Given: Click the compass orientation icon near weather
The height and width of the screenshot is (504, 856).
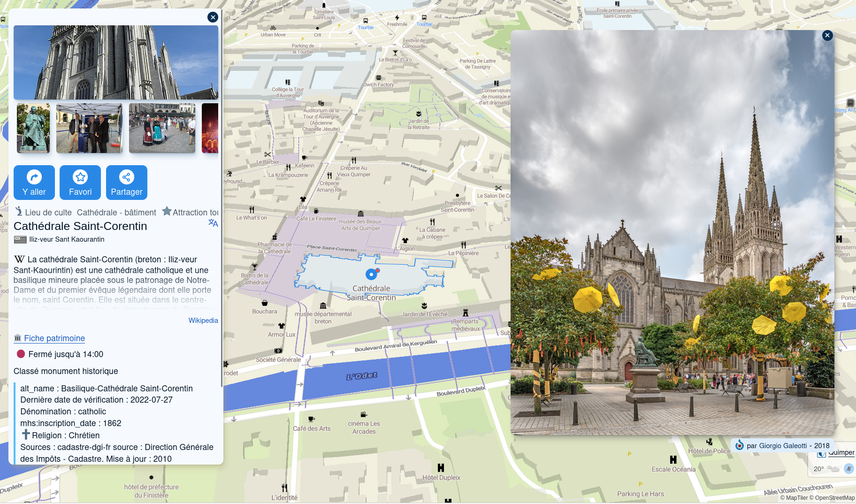Looking at the screenshot, I should 848,468.
